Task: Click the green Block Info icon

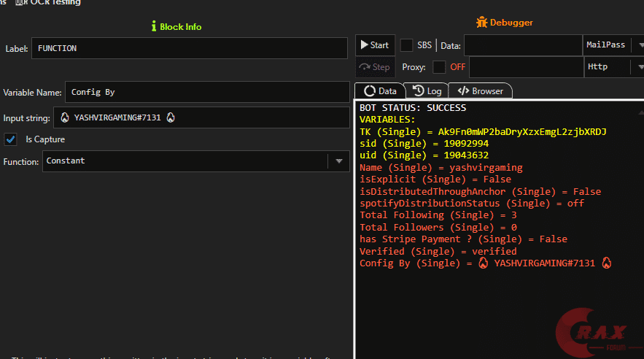Action: click(154, 26)
